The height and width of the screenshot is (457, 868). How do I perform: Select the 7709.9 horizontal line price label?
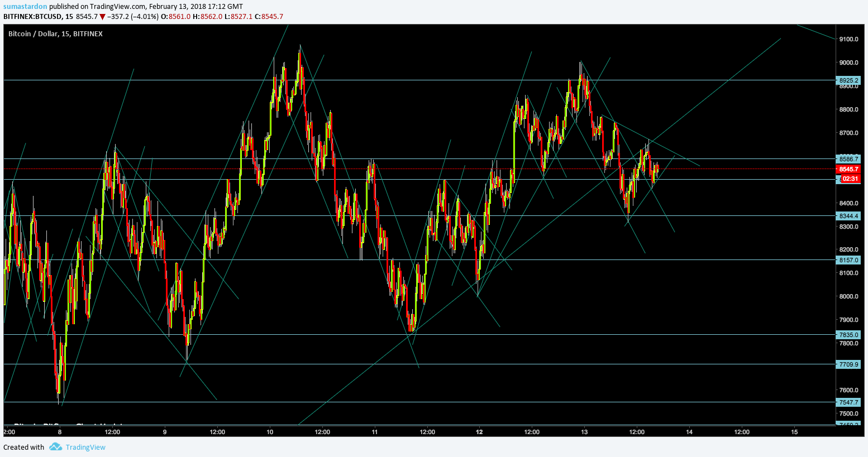pos(849,364)
